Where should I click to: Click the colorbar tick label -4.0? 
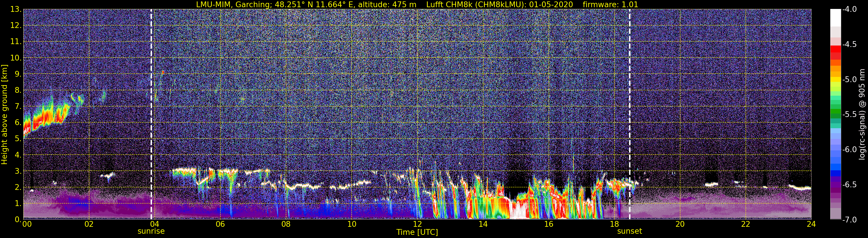coord(850,9)
